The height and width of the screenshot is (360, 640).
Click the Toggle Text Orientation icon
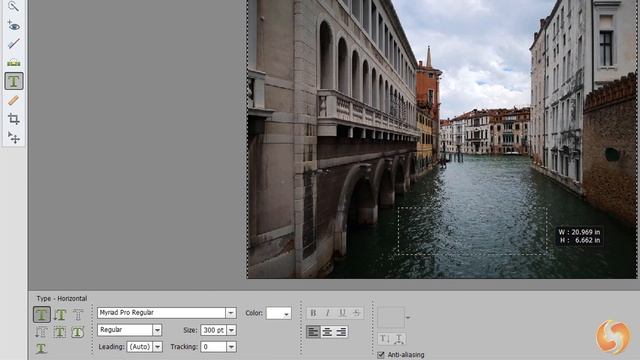pos(384,338)
